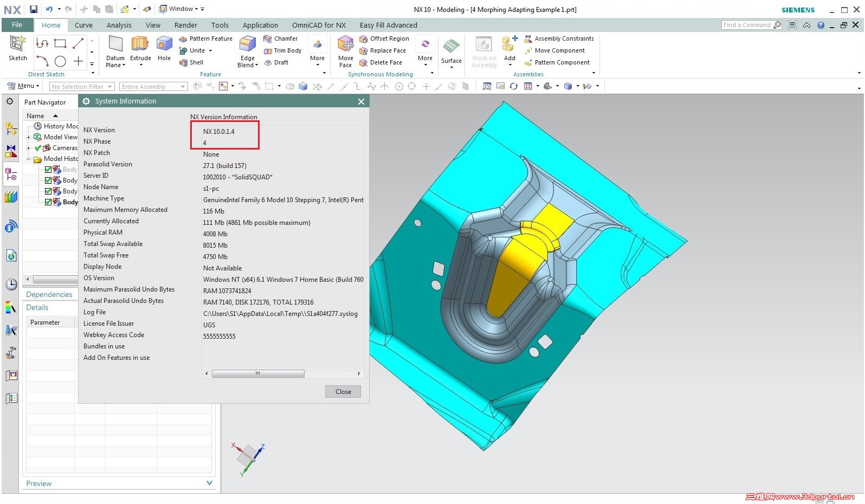The image size is (865, 504).
Task: Choose the Pattern Component command
Action: 557,62
